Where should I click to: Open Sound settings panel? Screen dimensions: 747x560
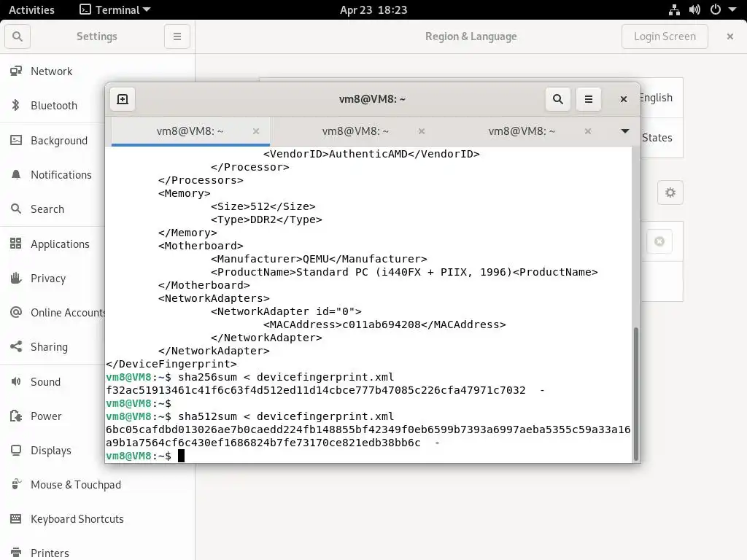(x=53, y=382)
